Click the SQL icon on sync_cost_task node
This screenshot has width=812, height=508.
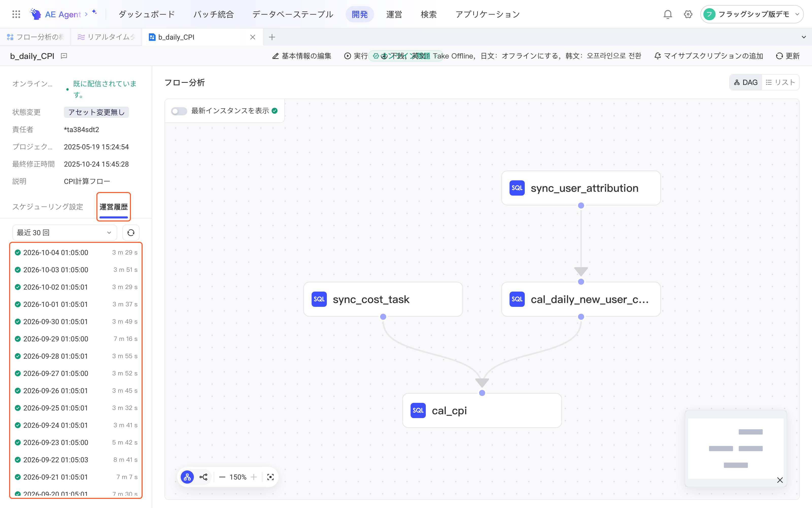coord(319,299)
